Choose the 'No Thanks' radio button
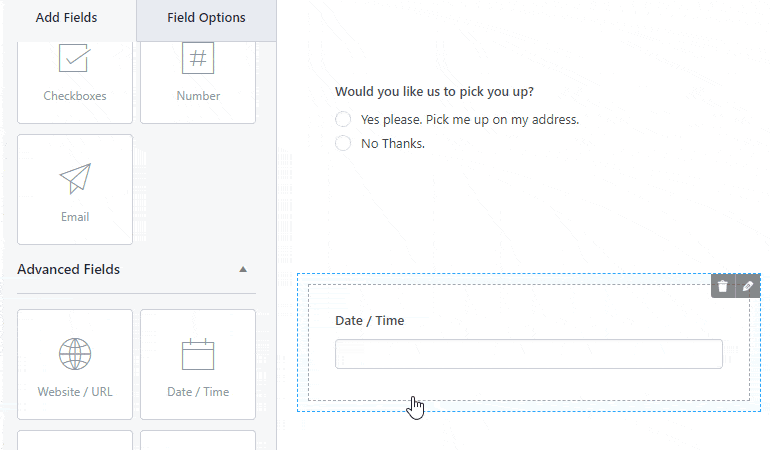The height and width of the screenshot is (450, 770). [343, 143]
